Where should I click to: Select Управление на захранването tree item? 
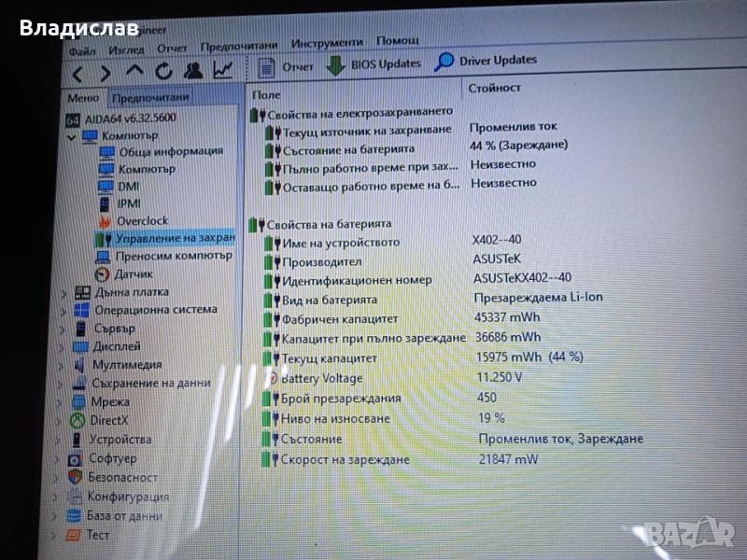165,238
